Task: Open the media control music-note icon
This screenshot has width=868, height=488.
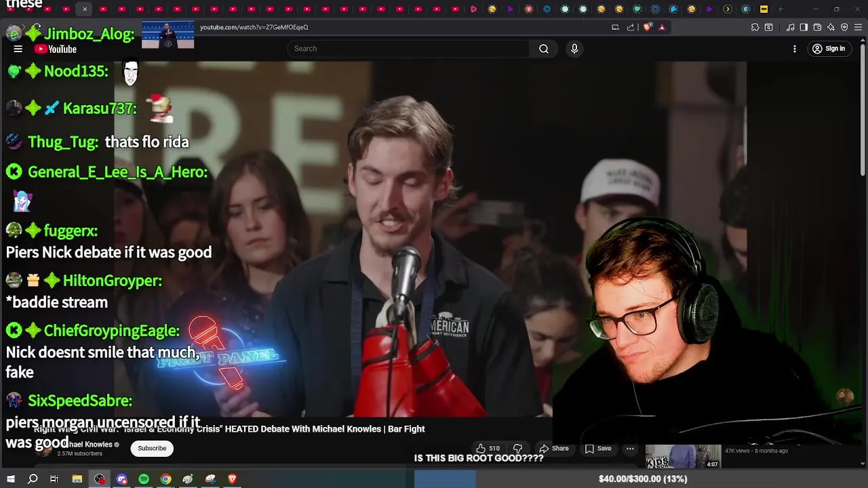Action: coord(790,27)
